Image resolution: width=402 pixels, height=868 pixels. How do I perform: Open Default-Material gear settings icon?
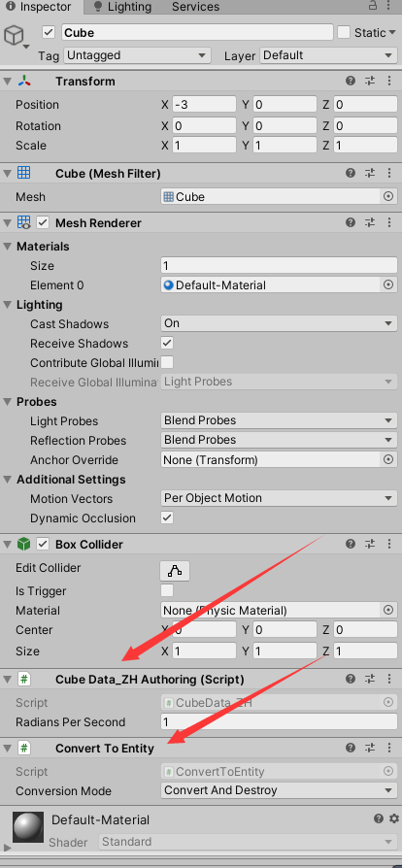(393, 818)
